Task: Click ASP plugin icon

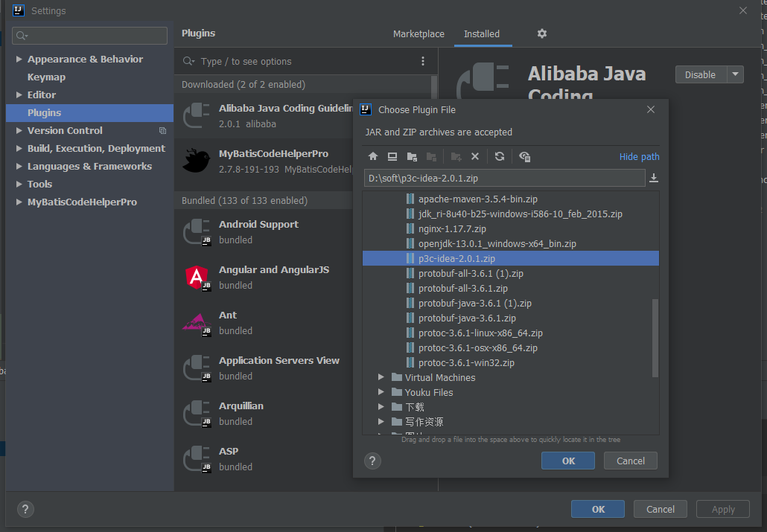Action: pos(197,459)
